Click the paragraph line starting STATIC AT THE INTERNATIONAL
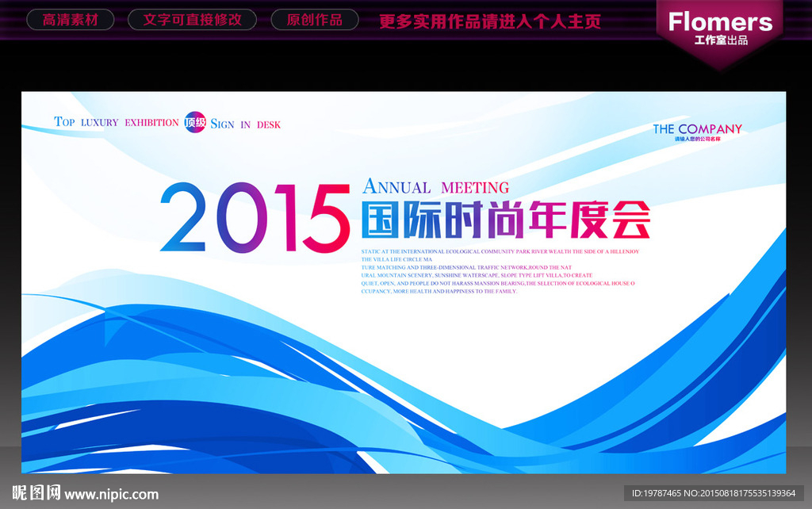The width and height of the screenshot is (812, 509). 500,251
